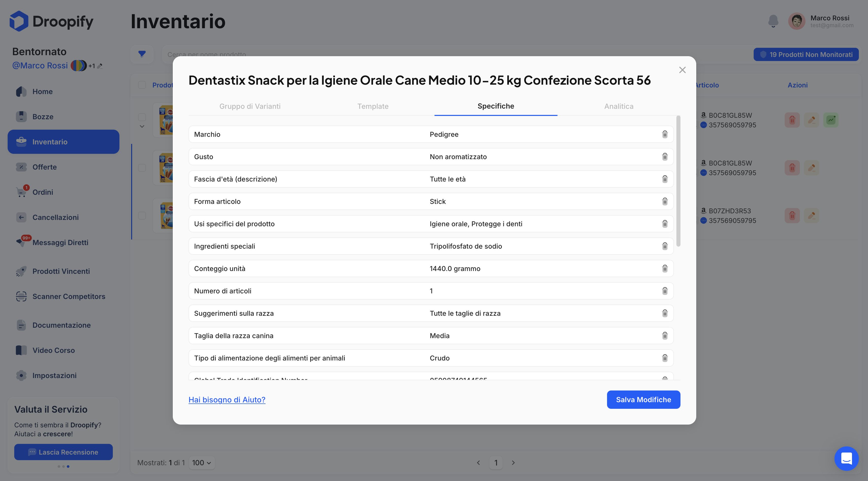This screenshot has height=481, width=868.
Task: Toggle the select-all products checkbox
Action: tap(142, 85)
